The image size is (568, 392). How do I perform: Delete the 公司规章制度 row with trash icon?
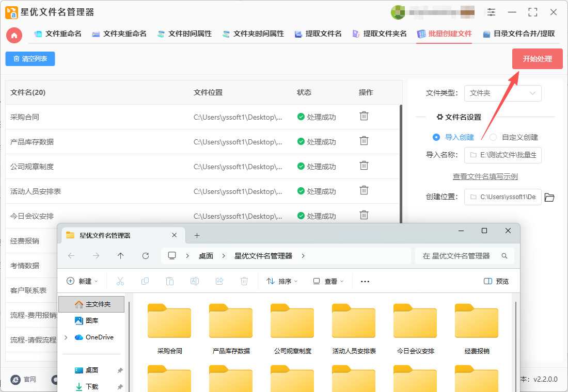(364, 166)
